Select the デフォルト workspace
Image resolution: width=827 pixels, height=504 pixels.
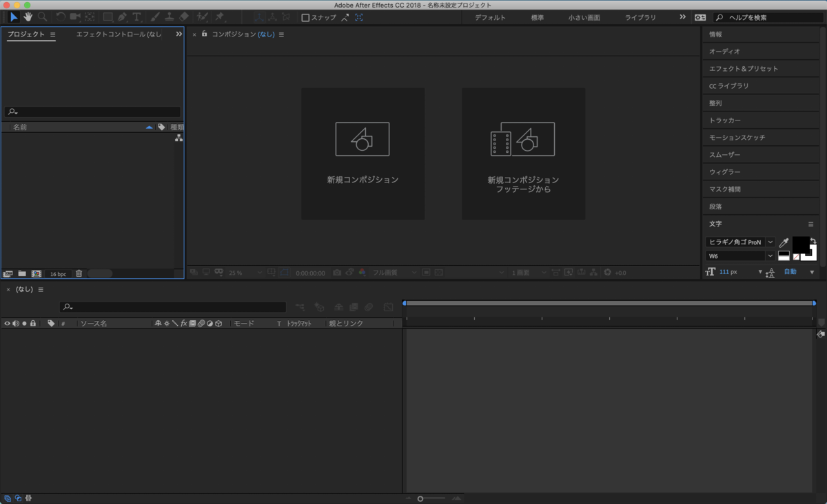pos(490,18)
